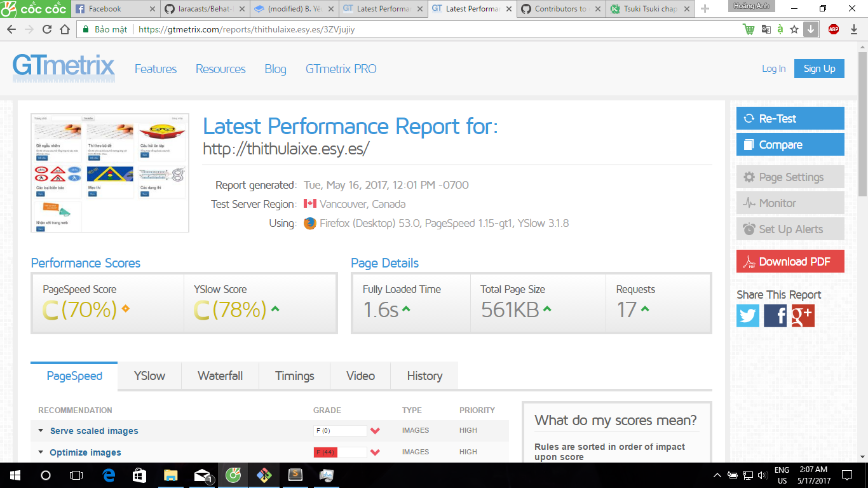Image resolution: width=868 pixels, height=488 pixels.
Task: Click the GTmetrix logo
Action: click(64, 68)
